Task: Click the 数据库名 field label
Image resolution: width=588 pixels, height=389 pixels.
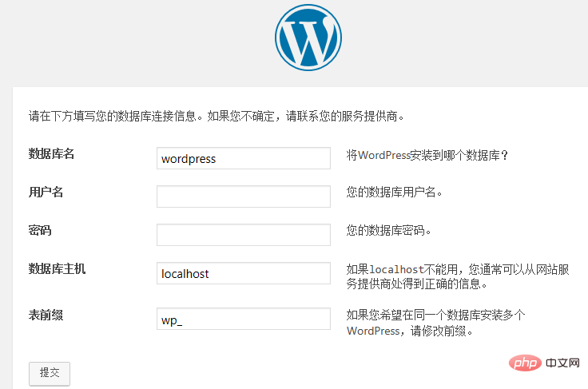Action: click(x=51, y=154)
